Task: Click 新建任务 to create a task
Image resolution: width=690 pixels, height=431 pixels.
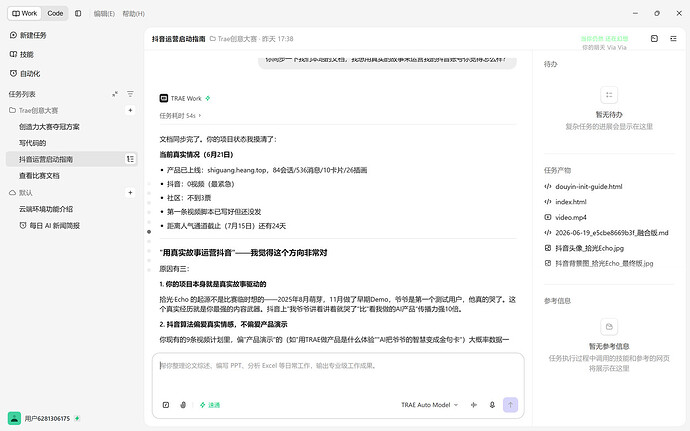Action: coord(28,35)
